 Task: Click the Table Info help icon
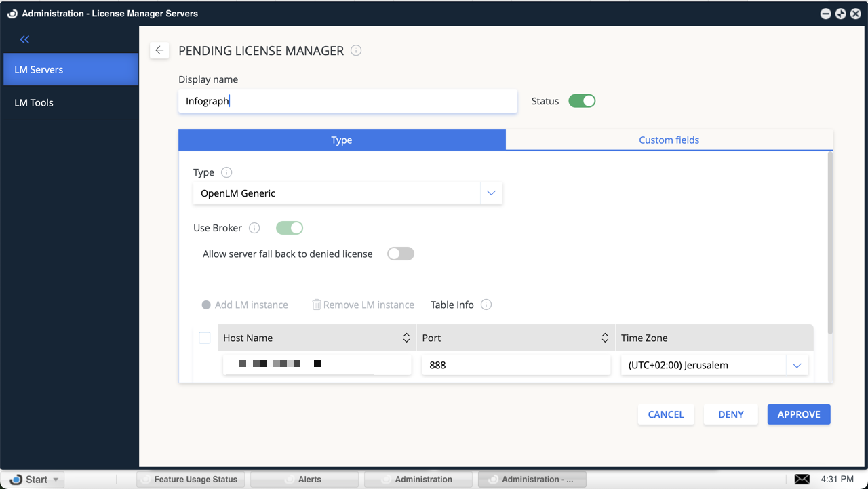click(x=486, y=305)
